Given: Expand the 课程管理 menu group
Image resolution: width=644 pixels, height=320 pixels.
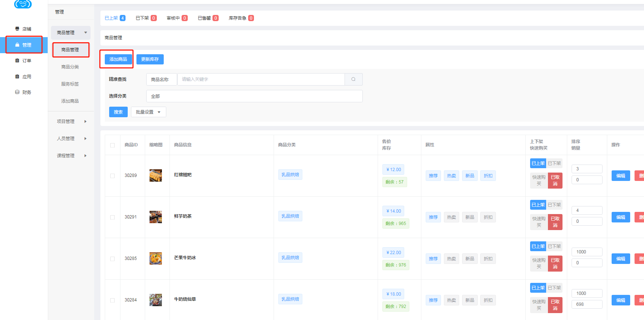Looking at the screenshot, I should coord(71,156).
